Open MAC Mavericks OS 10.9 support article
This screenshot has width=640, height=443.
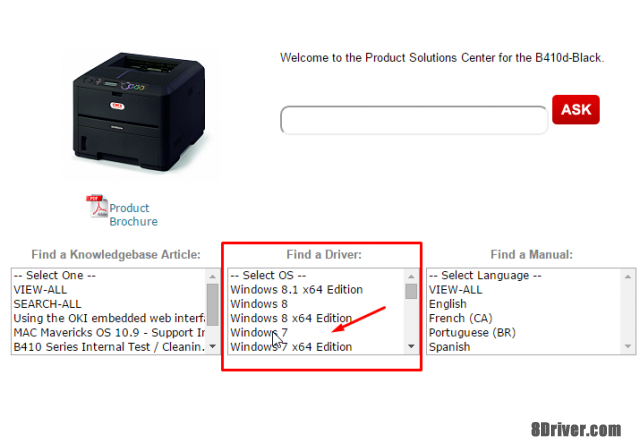coord(109,332)
